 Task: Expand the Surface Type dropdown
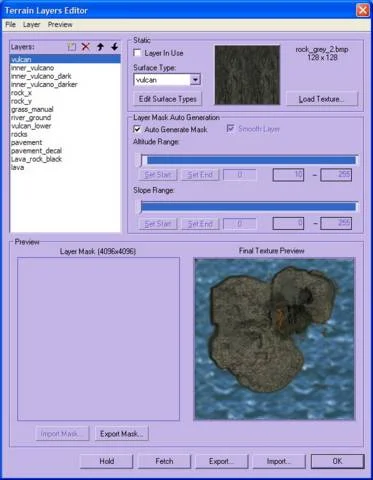click(x=195, y=80)
